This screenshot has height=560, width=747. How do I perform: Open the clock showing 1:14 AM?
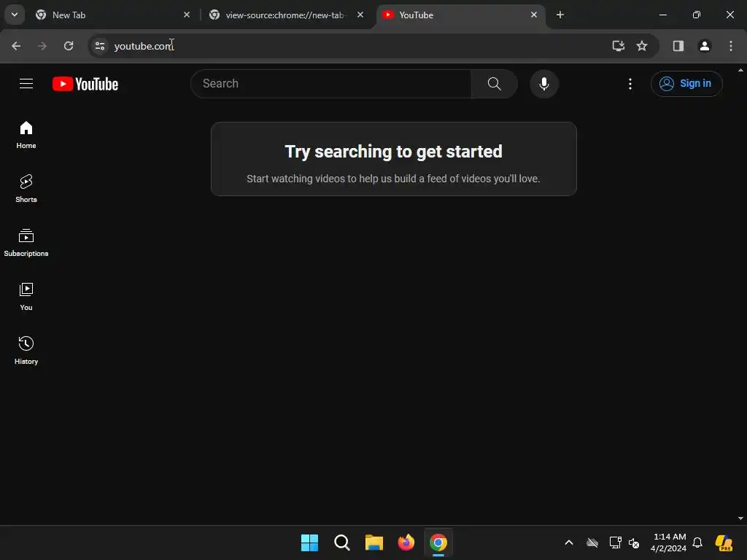pyautogui.click(x=668, y=542)
